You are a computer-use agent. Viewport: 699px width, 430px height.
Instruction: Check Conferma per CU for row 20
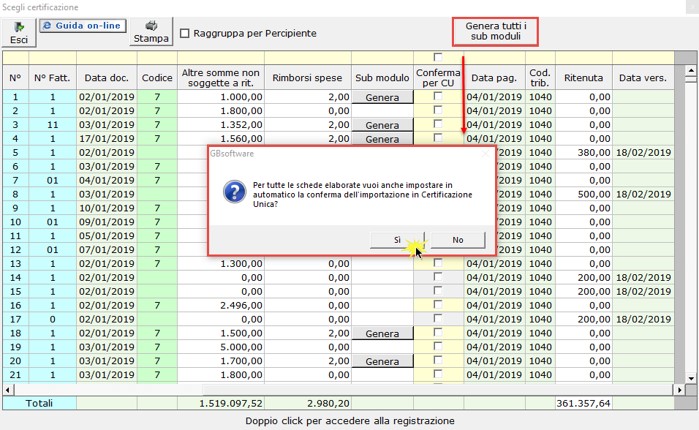tap(438, 360)
